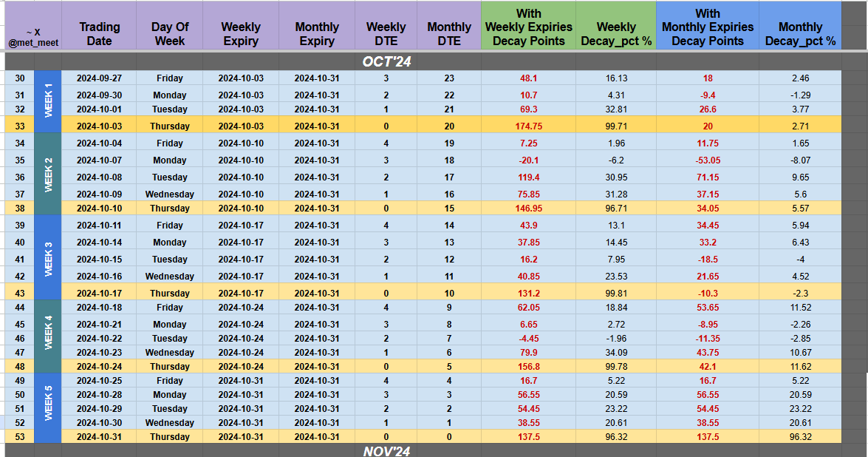
Task: Click monthly decay points -10.3
Action: [x=708, y=293]
